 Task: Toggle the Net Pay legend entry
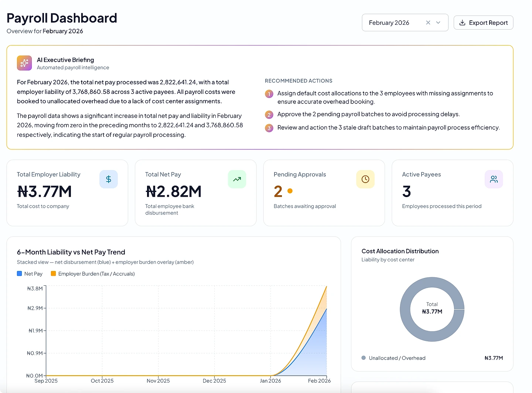30,274
